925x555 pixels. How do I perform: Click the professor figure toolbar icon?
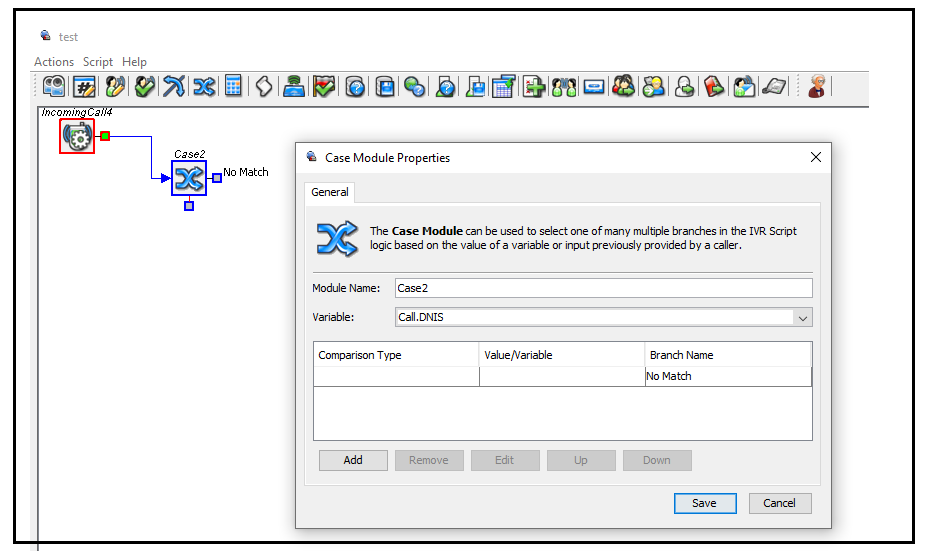pyautogui.click(x=817, y=87)
